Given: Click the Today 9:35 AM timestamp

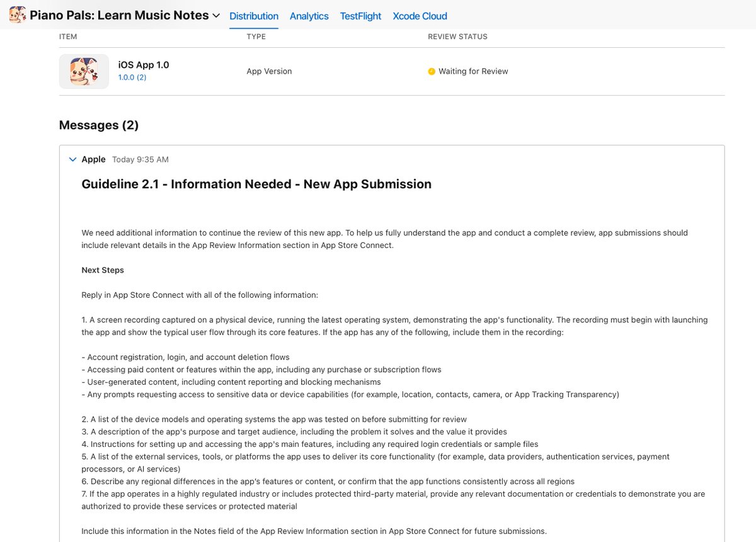Looking at the screenshot, I should coord(140,160).
